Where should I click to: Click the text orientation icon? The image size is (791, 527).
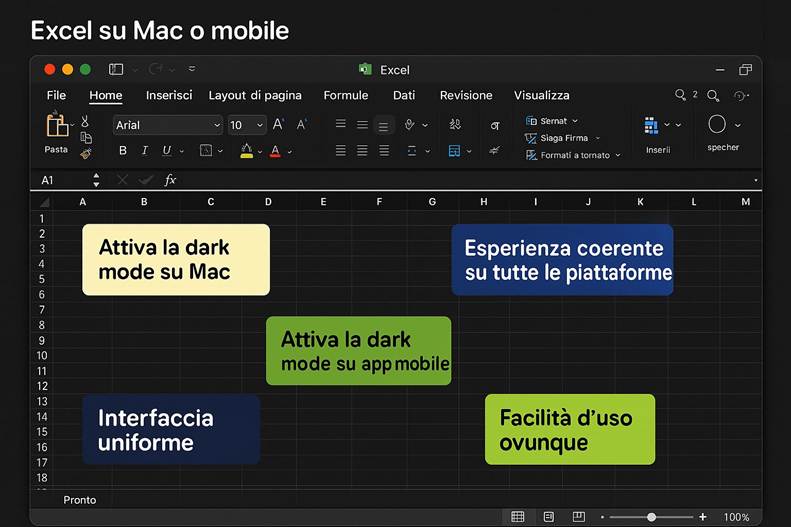tap(410, 125)
